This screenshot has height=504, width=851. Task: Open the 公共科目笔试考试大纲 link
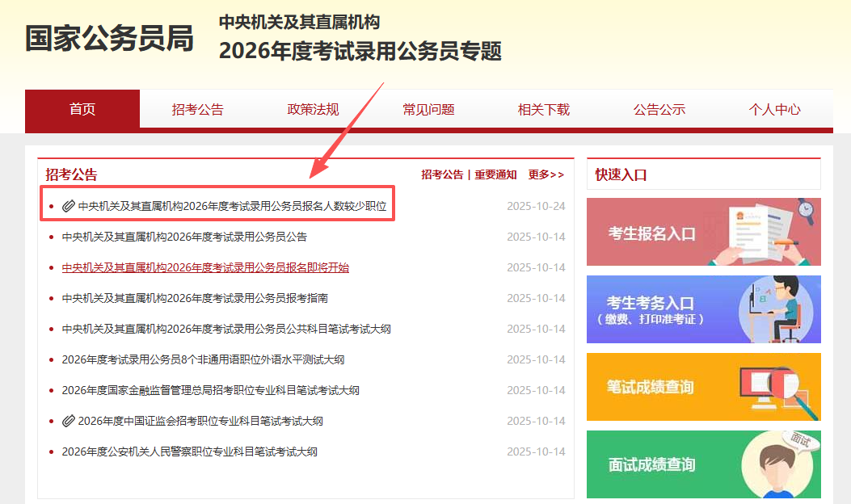(226, 329)
